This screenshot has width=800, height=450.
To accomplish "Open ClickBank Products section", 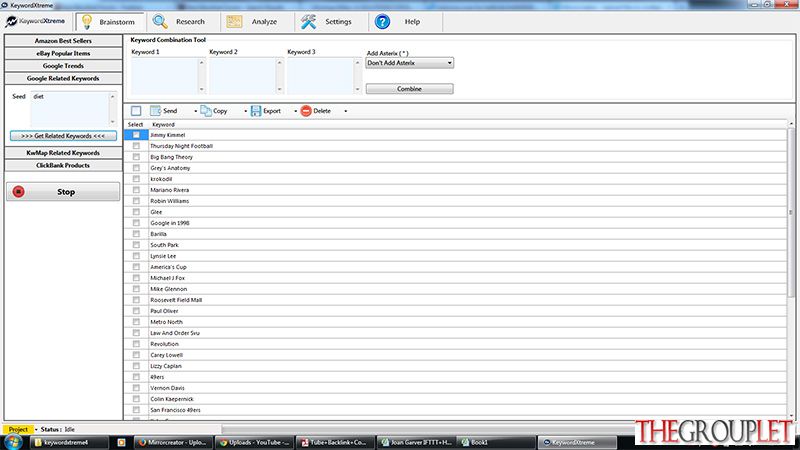I will 63,165.
